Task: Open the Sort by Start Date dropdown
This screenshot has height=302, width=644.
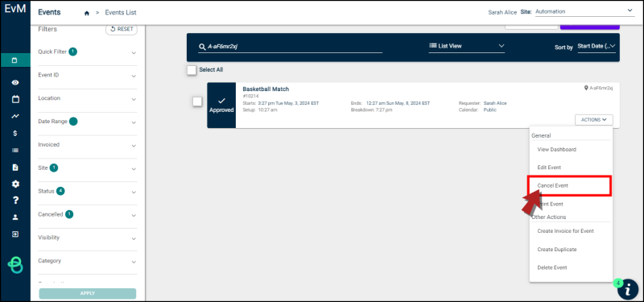Action: [x=597, y=47]
